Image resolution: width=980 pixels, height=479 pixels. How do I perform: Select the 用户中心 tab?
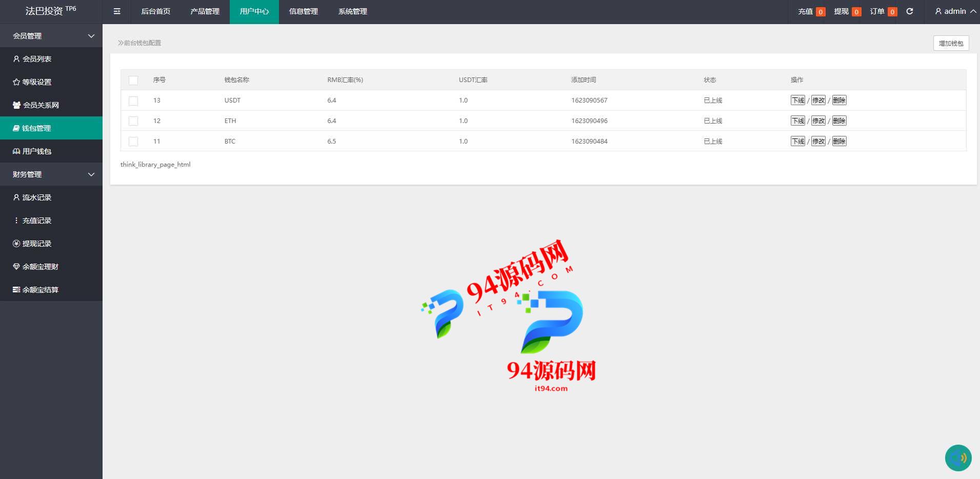tap(254, 11)
